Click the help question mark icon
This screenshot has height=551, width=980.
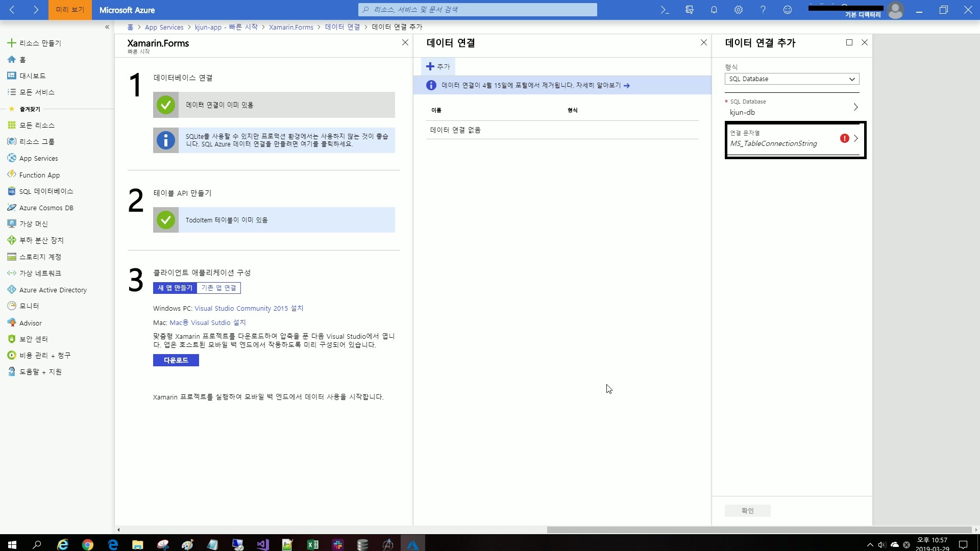(x=763, y=10)
